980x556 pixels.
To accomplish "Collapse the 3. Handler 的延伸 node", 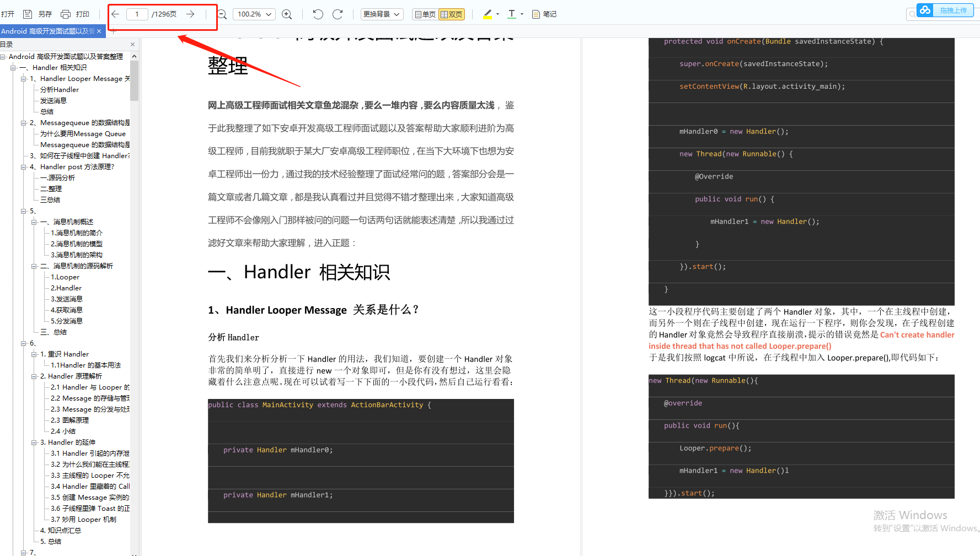I will 34,442.
